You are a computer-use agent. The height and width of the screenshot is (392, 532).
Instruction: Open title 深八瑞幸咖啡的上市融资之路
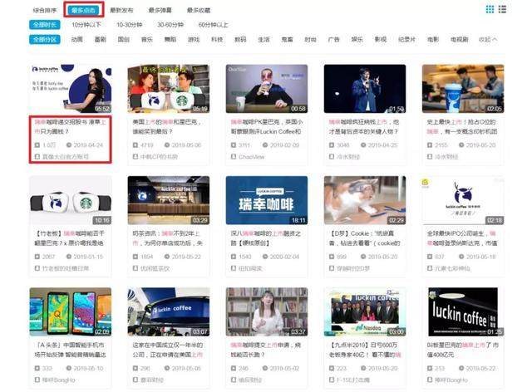point(266,238)
